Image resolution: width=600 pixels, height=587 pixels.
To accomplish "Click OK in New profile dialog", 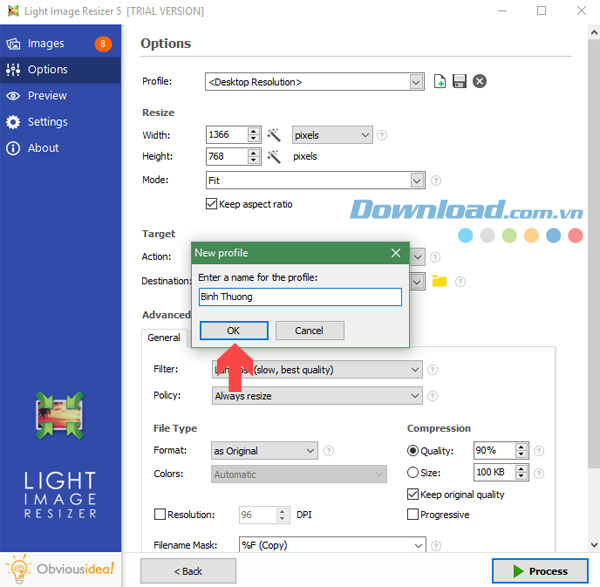I will 234,330.
